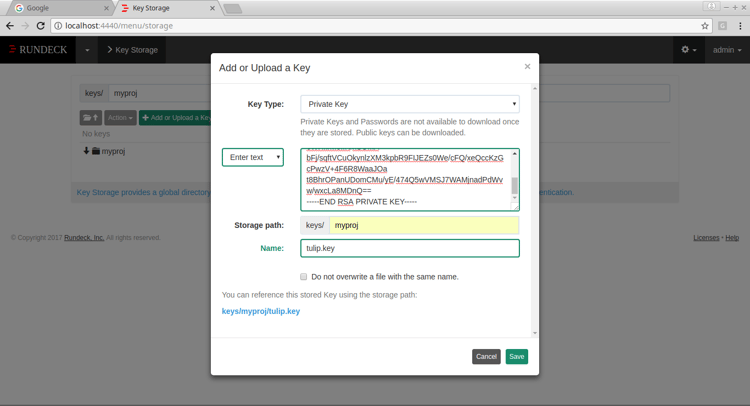This screenshot has height=406, width=750.
Task: Click the textarea resize handle
Action: click(x=516, y=207)
